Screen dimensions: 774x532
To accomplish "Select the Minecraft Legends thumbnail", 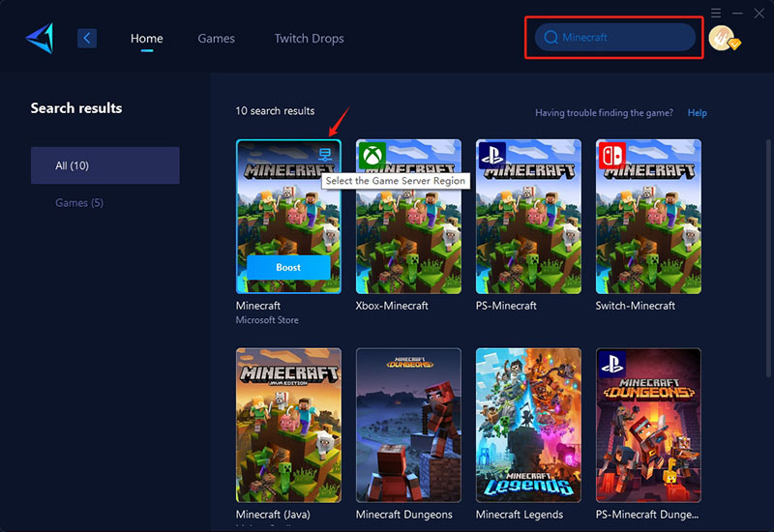I will pyautogui.click(x=528, y=425).
